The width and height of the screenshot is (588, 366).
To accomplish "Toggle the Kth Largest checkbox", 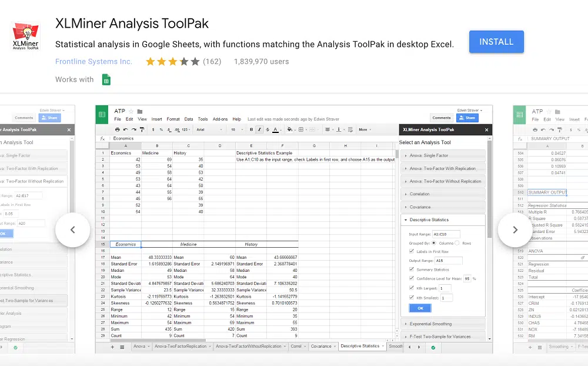I will (412, 288).
